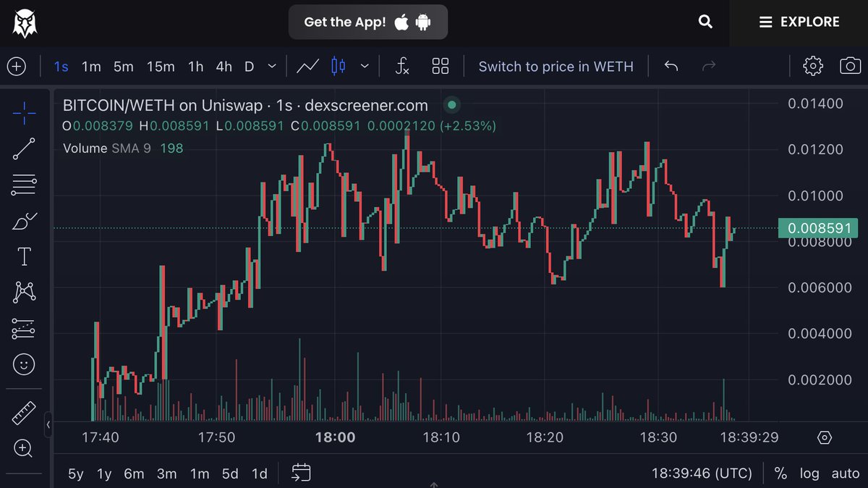Toggle percent scale % button

tap(780, 474)
